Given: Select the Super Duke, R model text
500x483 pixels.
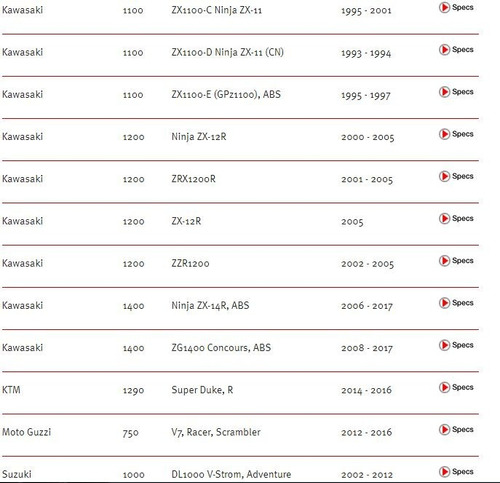Looking at the screenshot, I should point(202,390).
